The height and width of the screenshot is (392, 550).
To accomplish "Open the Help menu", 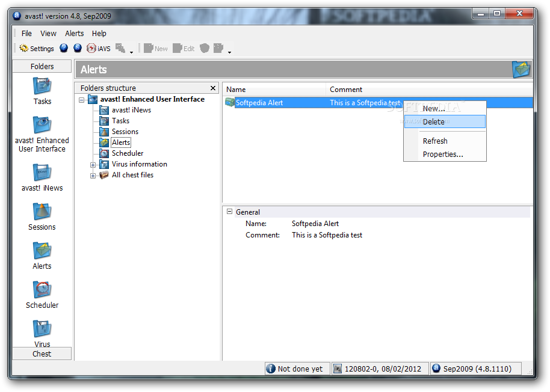I will [99, 33].
